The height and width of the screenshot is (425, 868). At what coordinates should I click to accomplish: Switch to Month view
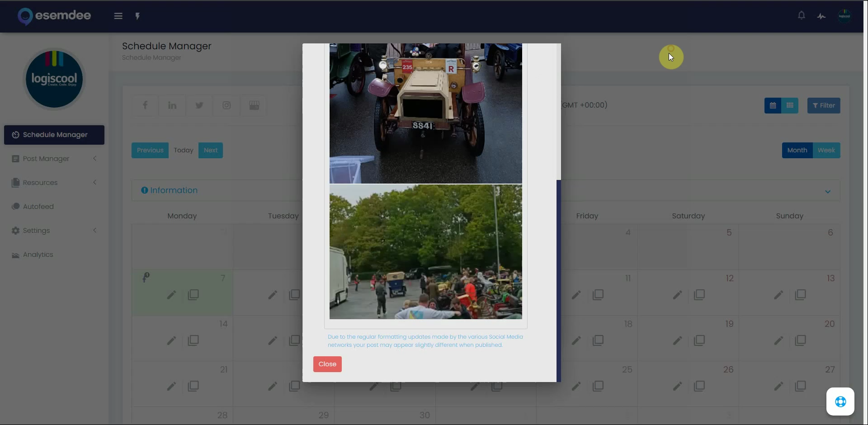(797, 150)
